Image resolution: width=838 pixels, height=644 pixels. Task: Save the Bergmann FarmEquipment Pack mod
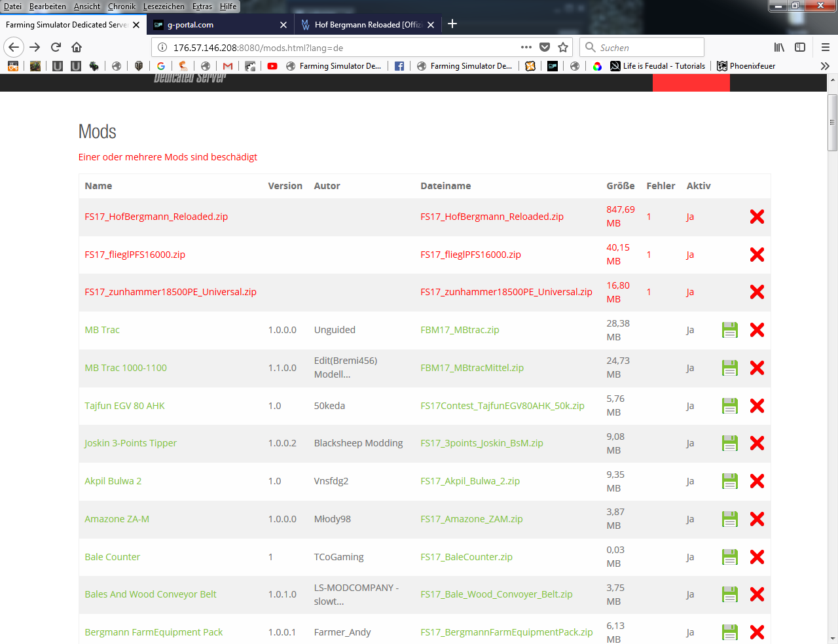coord(730,632)
